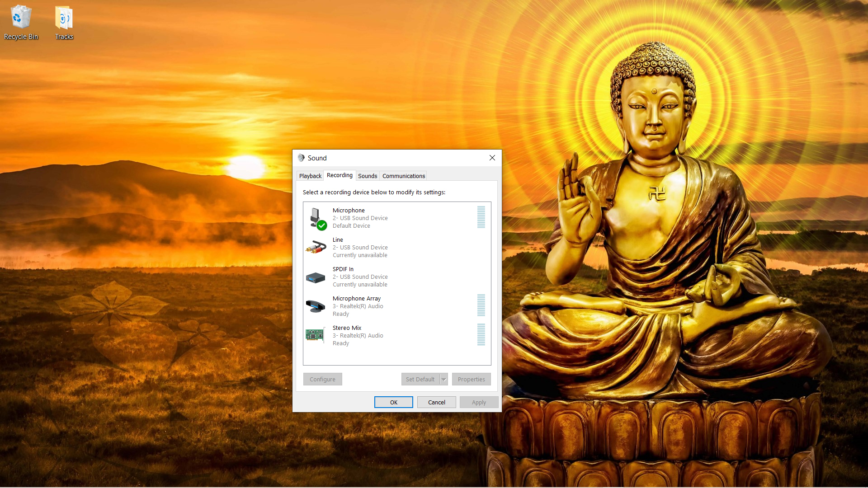Viewport: 868px width, 488px height.
Task: Click the Sound title bar text
Action: point(317,158)
